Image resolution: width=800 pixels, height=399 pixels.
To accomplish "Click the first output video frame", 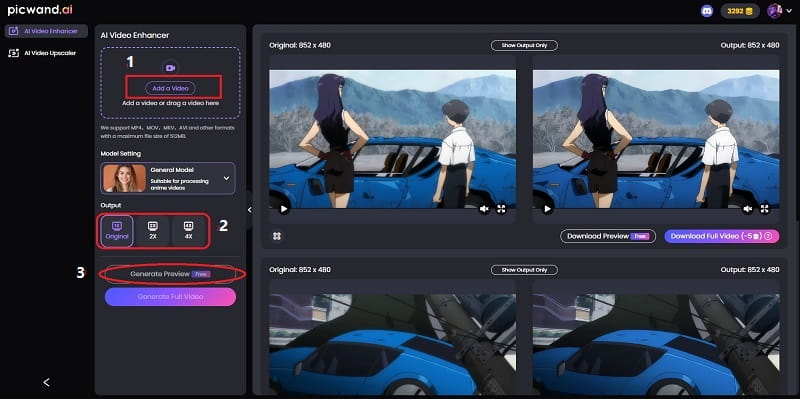I will (656, 139).
